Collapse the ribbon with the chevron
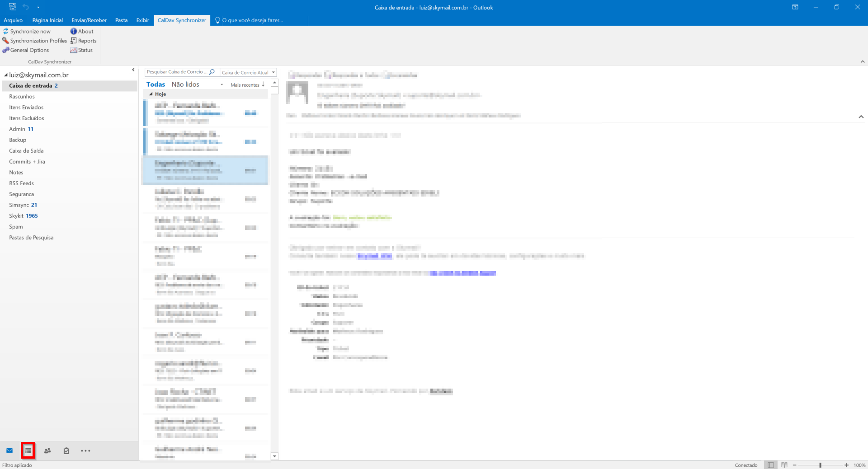The height and width of the screenshot is (469, 868). [x=863, y=61]
